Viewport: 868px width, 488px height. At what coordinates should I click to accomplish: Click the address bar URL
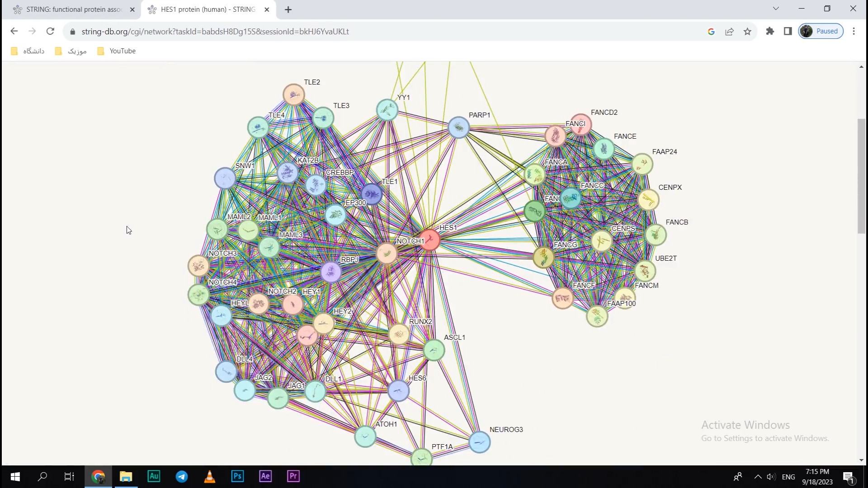pos(215,32)
